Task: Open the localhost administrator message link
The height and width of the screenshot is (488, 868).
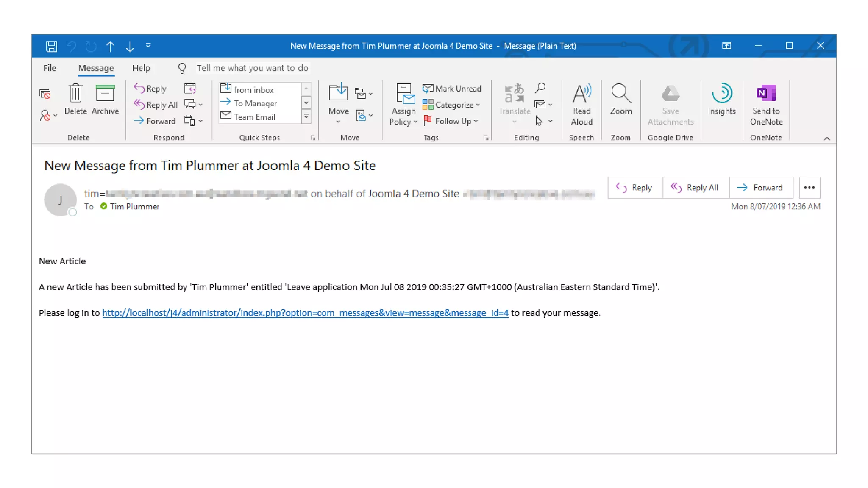Action: click(x=305, y=313)
